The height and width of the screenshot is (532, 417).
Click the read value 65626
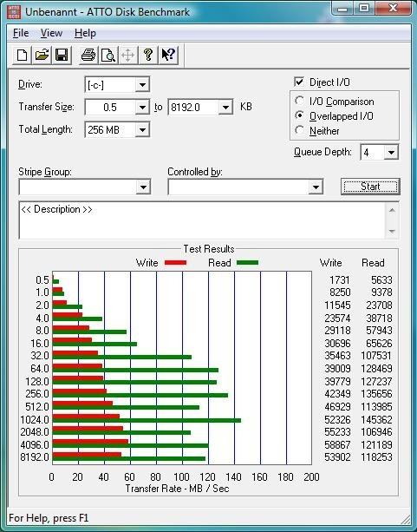(379, 344)
